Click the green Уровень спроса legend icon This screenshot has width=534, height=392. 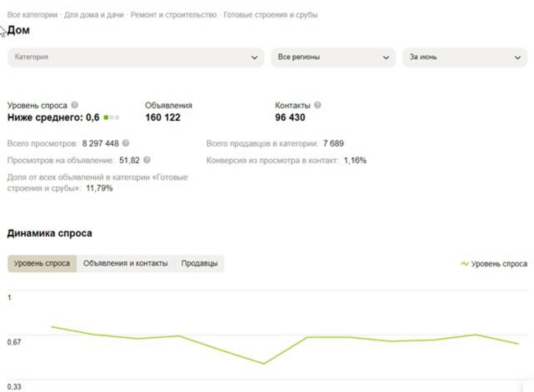(465, 264)
